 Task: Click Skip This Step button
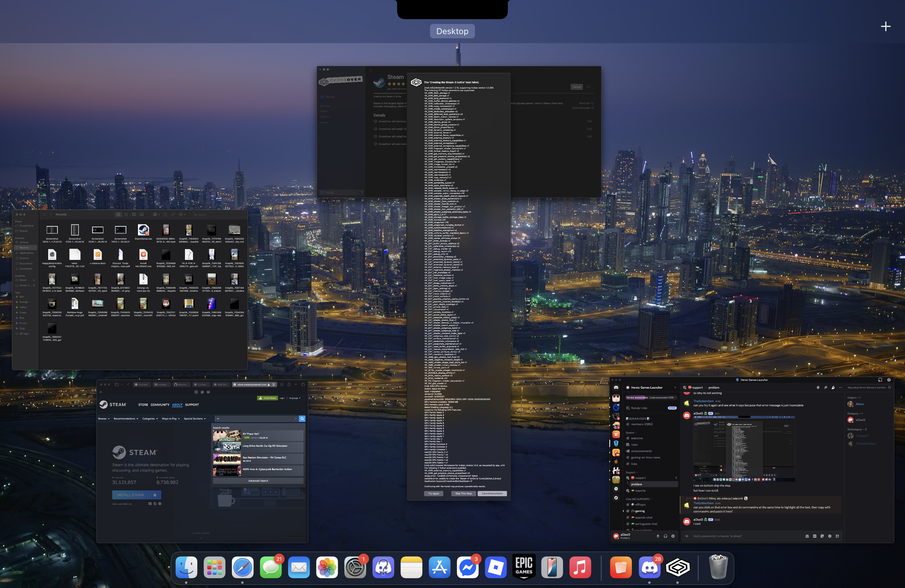(x=463, y=493)
